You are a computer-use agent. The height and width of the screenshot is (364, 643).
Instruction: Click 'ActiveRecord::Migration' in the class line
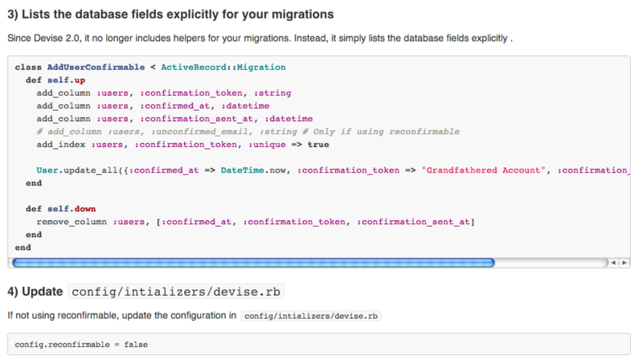click(223, 67)
